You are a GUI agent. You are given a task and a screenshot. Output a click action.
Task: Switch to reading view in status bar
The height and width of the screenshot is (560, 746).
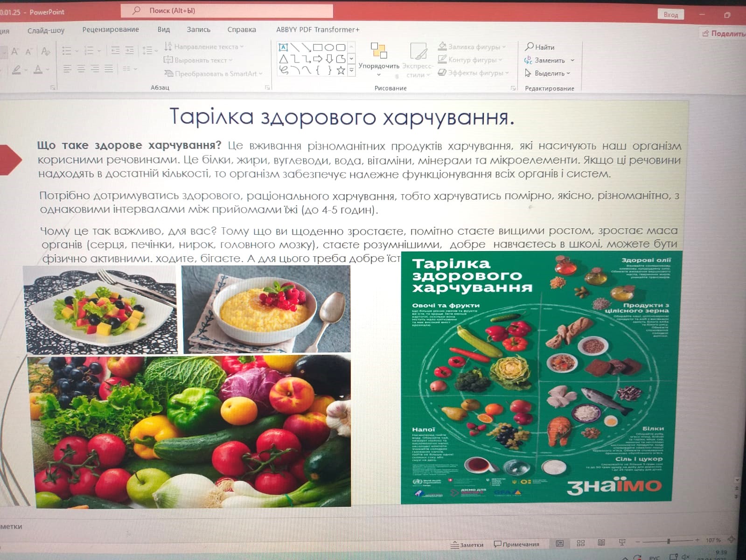click(601, 543)
